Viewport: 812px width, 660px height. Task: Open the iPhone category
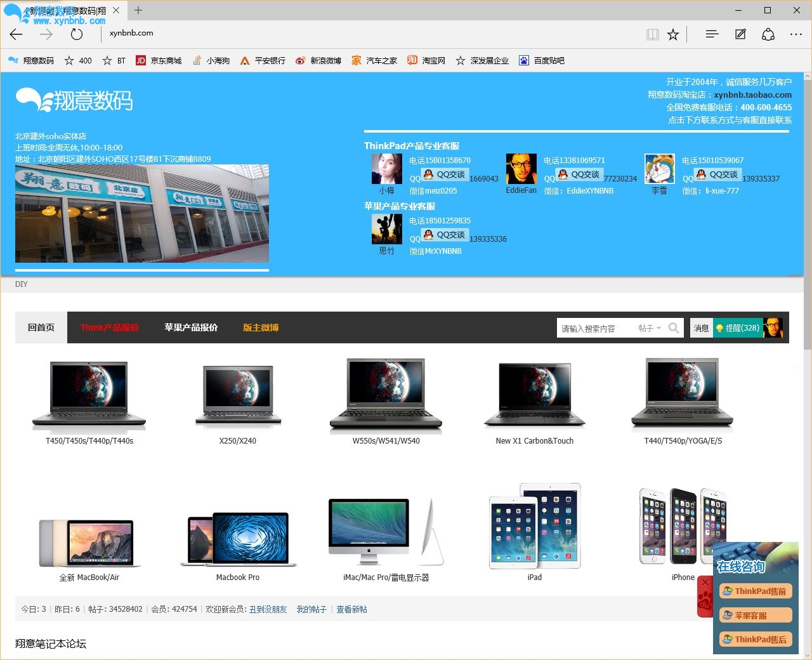coord(683,534)
